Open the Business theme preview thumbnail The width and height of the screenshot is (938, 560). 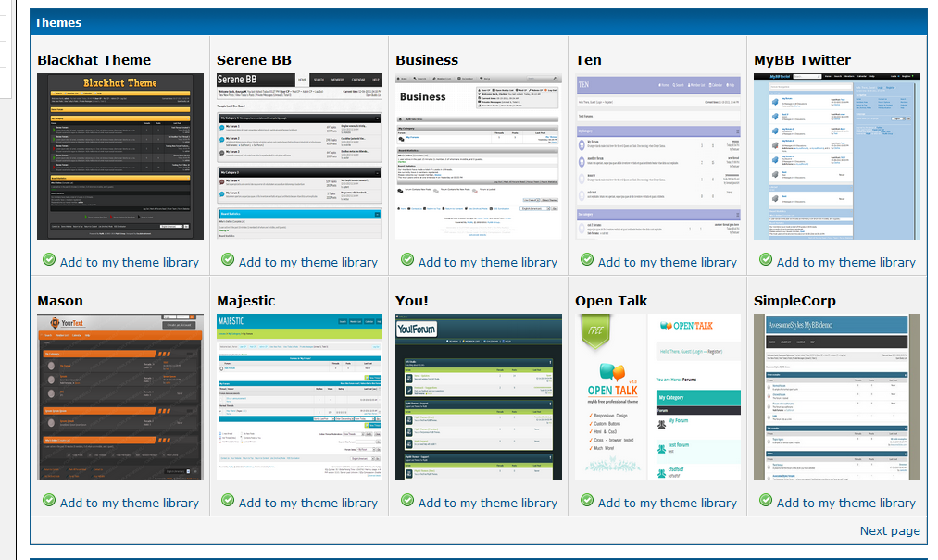479,156
